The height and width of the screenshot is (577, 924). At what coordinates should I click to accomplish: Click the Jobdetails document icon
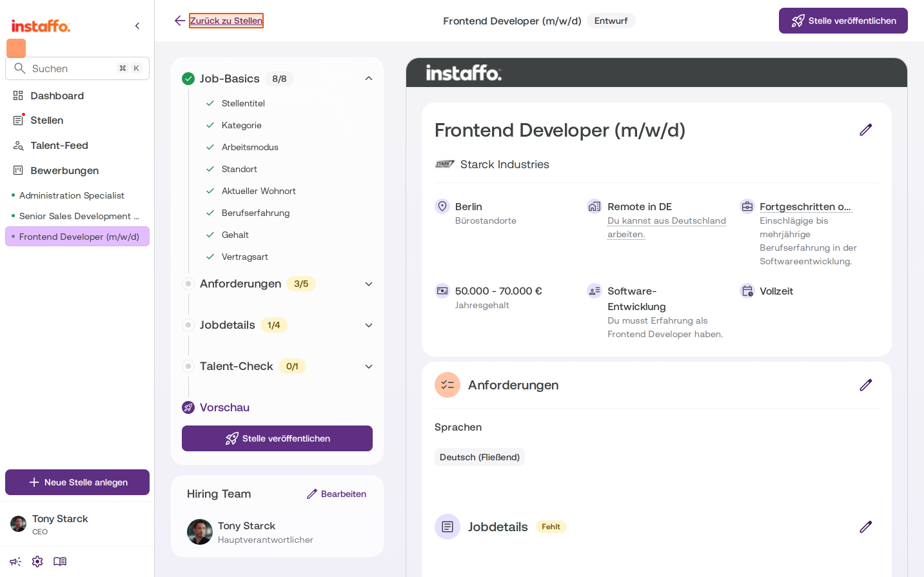coord(447,527)
